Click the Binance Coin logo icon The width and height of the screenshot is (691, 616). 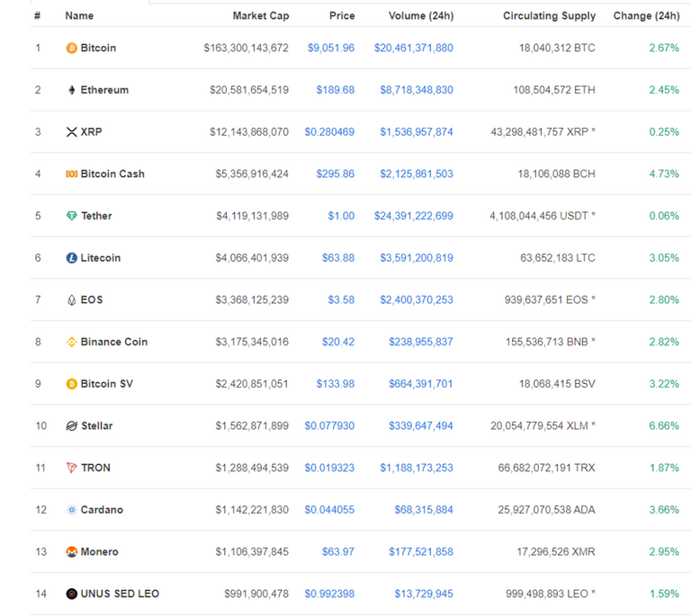(x=71, y=342)
